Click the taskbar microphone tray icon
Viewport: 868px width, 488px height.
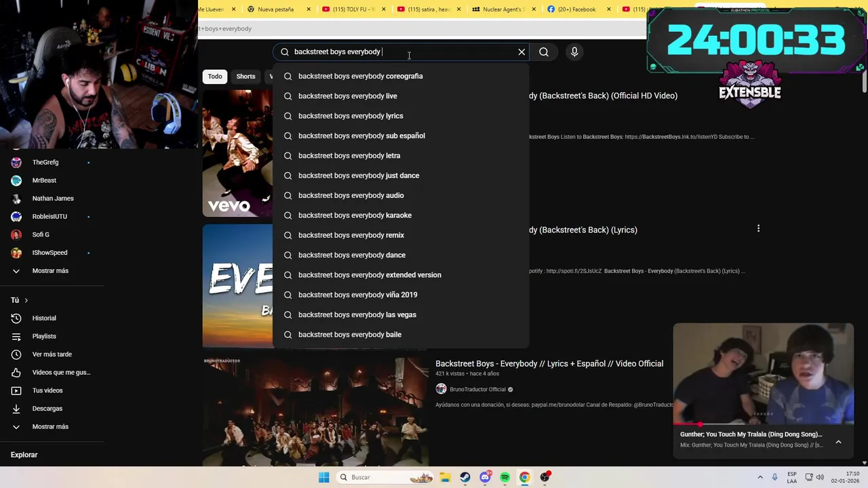pyautogui.click(x=774, y=477)
